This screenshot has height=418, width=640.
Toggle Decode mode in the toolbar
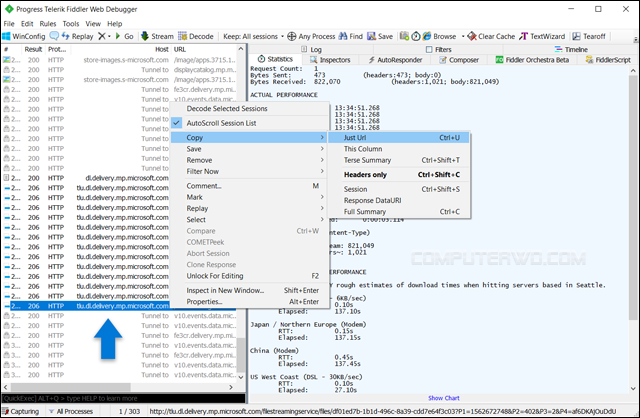click(x=196, y=36)
